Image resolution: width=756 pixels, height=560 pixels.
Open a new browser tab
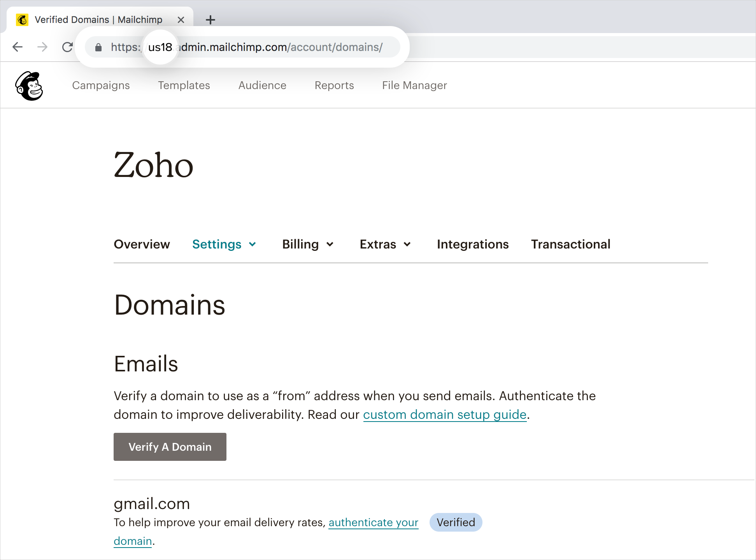tap(210, 20)
